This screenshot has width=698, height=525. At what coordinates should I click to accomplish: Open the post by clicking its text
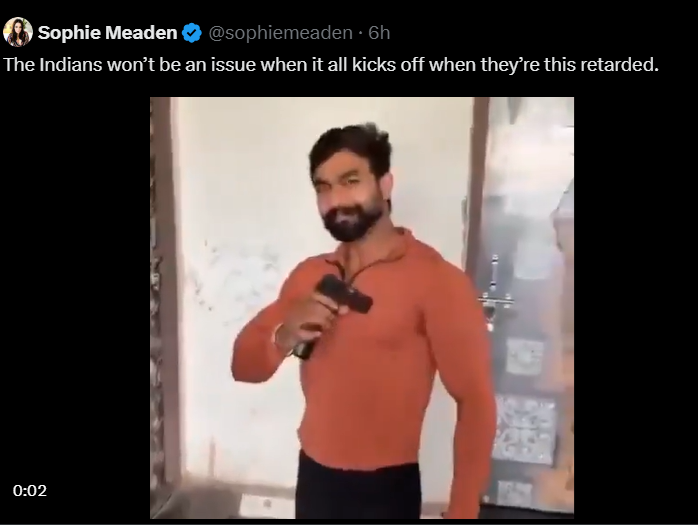tap(331, 65)
